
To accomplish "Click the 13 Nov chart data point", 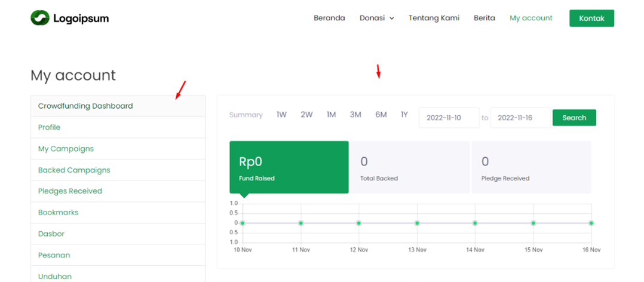I will [417, 223].
